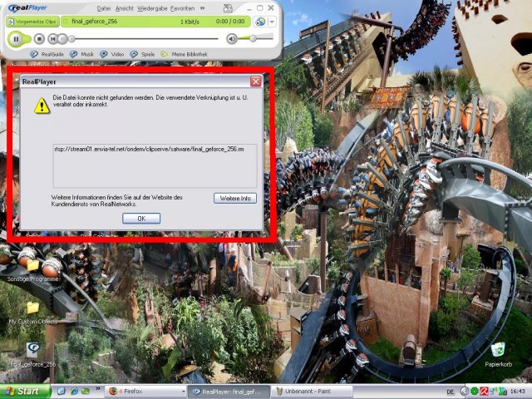The image size is (532, 399).
Task: Click the 0:00 / 0:00 time display
Action: [230, 21]
